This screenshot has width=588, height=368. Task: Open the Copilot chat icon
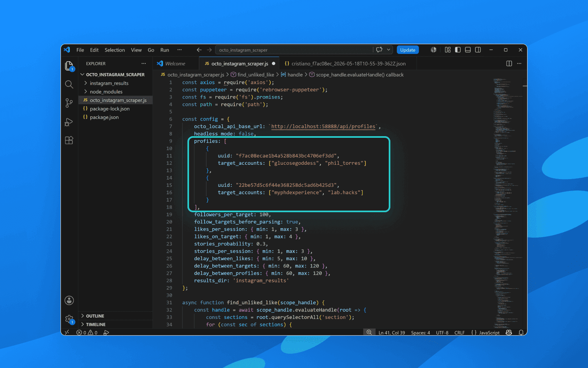pyautogui.click(x=379, y=50)
